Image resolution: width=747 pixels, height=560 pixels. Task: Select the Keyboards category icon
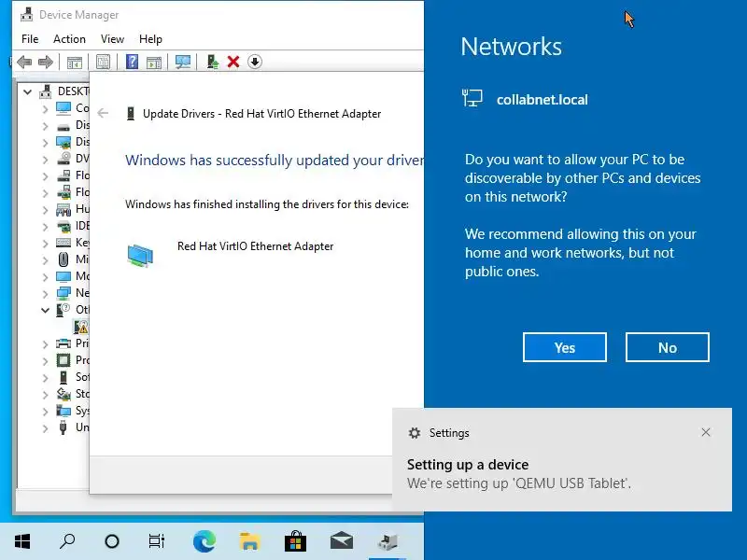63,243
